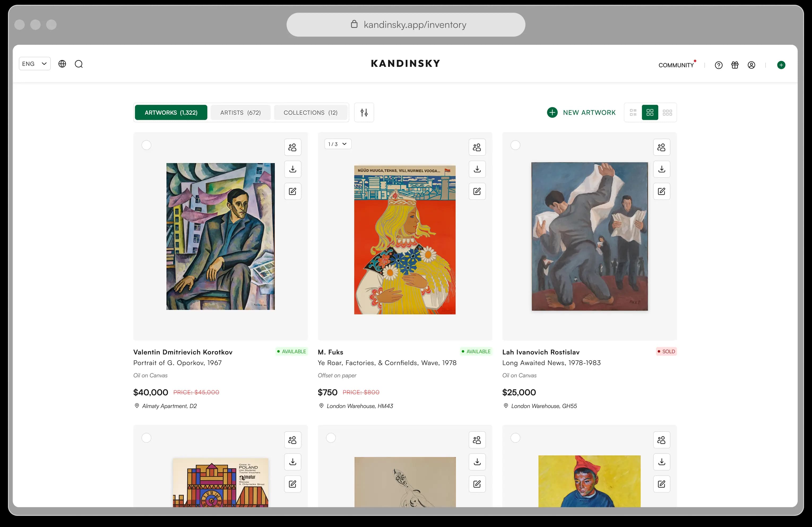Open the gift box icon
The width and height of the screenshot is (812, 527).
pos(735,65)
